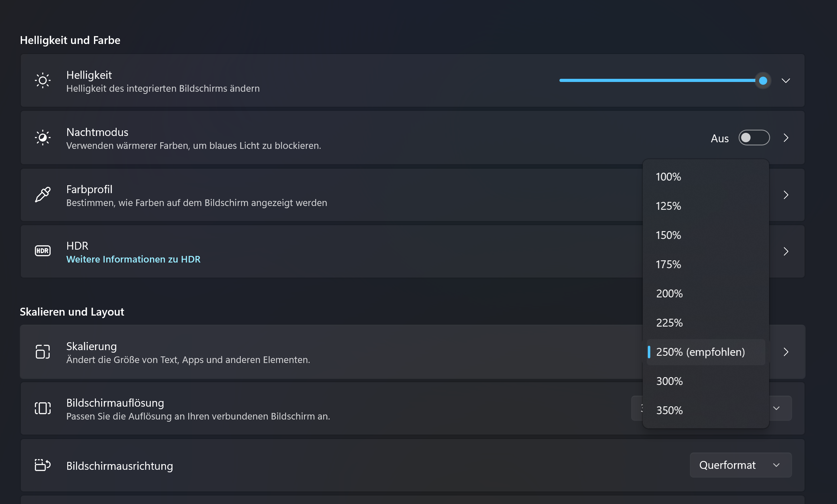Viewport: 837px width, 504px height.
Task: Open the Querformat orientation dropdown
Action: (741, 465)
